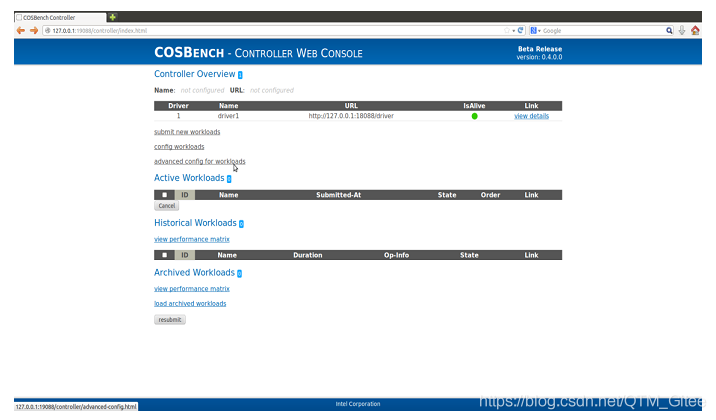Bookmark the page with the star icon
Viewport: 716px width, 420px height.
click(507, 31)
